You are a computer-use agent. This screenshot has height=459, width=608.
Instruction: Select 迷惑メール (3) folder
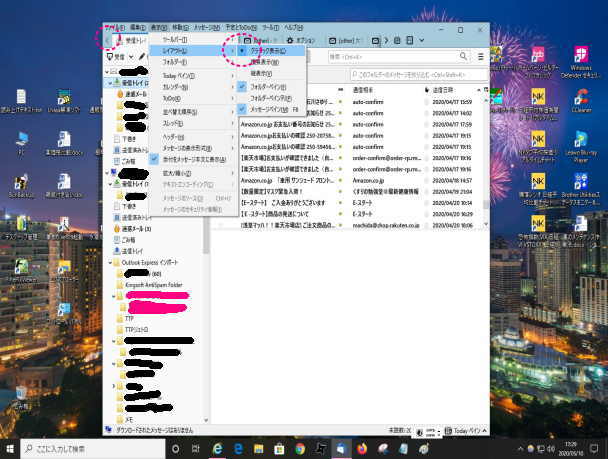click(x=136, y=229)
